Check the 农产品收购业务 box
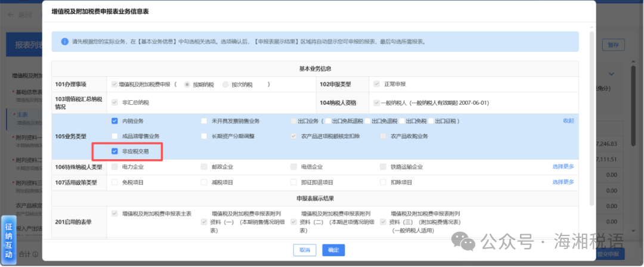Image resolution: width=644 pixels, height=267 pixels. coord(383,136)
